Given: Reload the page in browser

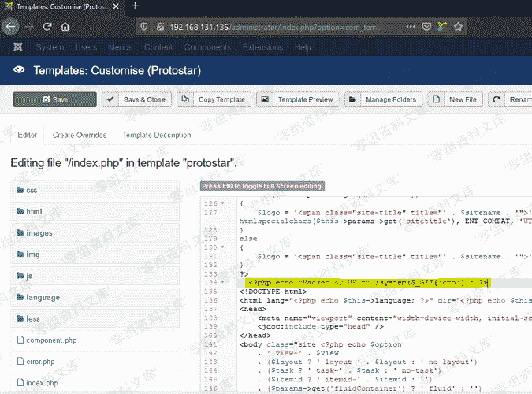Looking at the screenshot, I should coord(47,26).
